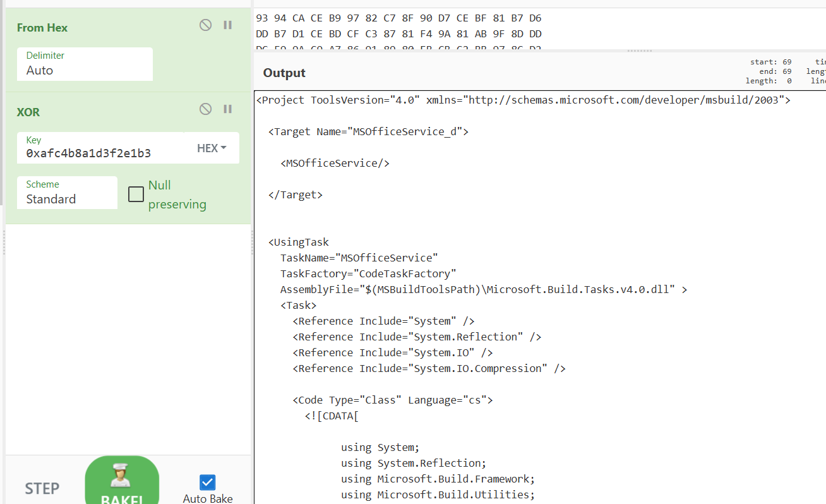Click the XOR operation title
The image size is (826, 504).
tap(28, 112)
